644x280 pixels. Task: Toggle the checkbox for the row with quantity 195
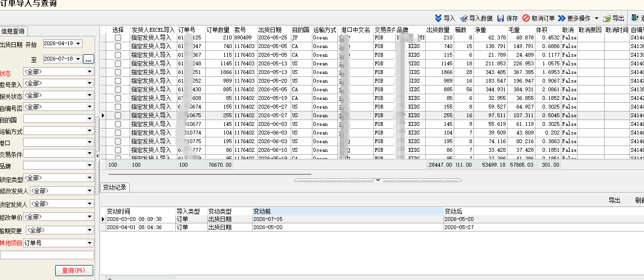click(x=118, y=141)
